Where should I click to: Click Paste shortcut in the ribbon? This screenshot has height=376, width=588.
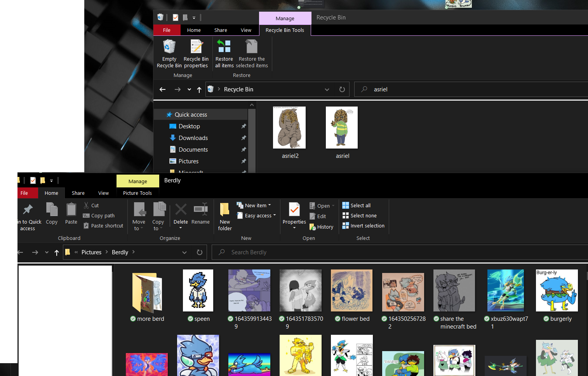coord(103,226)
